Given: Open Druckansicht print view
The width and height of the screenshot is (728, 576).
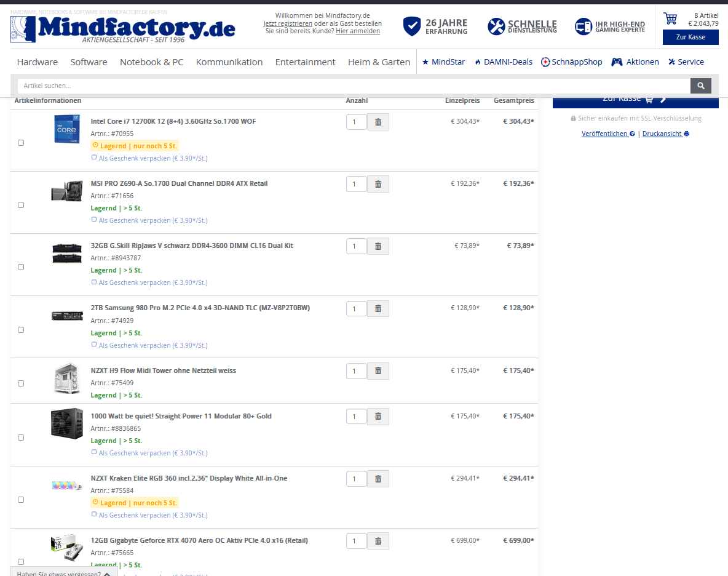Looking at the screenshot, I should pos(666,134).
